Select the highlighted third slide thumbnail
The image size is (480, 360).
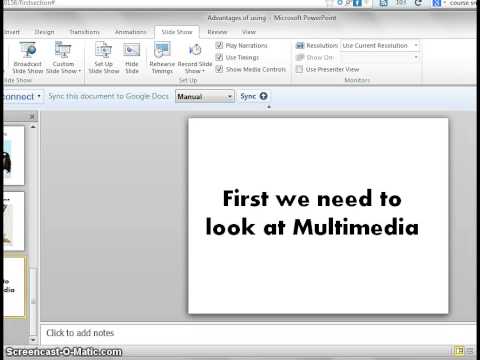[14, 287]
